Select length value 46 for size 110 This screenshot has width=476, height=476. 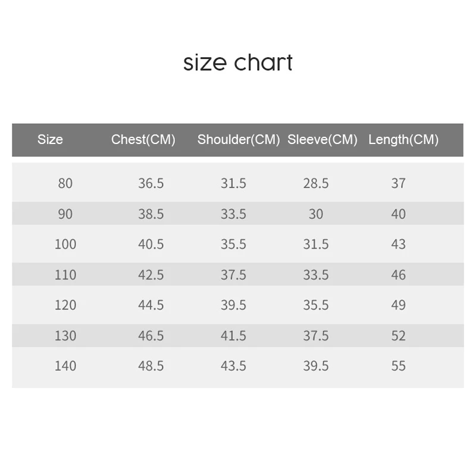coord(399,275)
